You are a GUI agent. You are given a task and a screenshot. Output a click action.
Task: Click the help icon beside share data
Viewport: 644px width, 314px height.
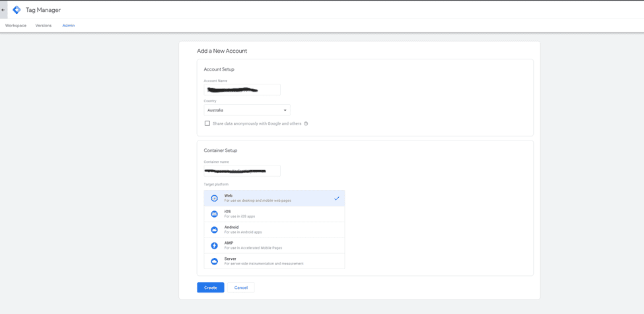(x=306, y=124)
